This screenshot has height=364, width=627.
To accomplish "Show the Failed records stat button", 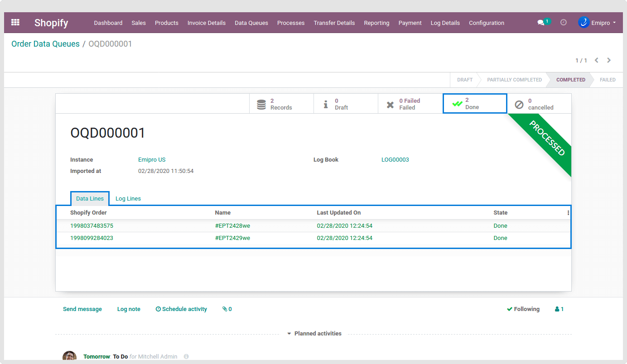I will tap(410, 104).
